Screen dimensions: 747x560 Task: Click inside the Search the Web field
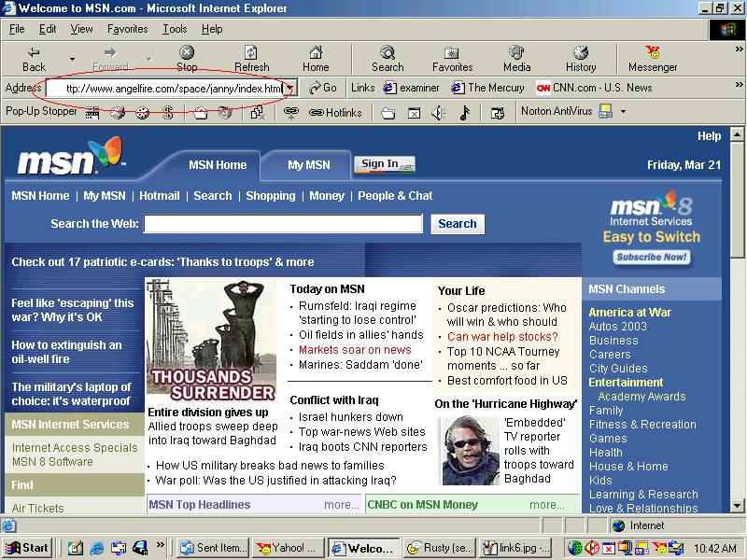283,224
